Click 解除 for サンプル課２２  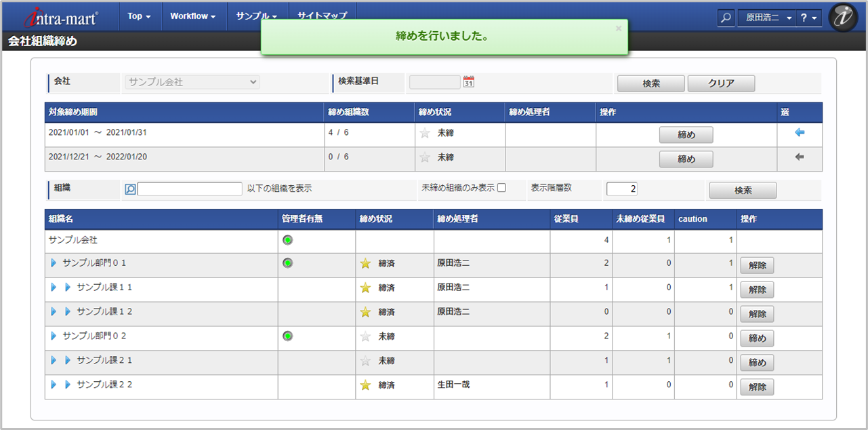[757, 387]
